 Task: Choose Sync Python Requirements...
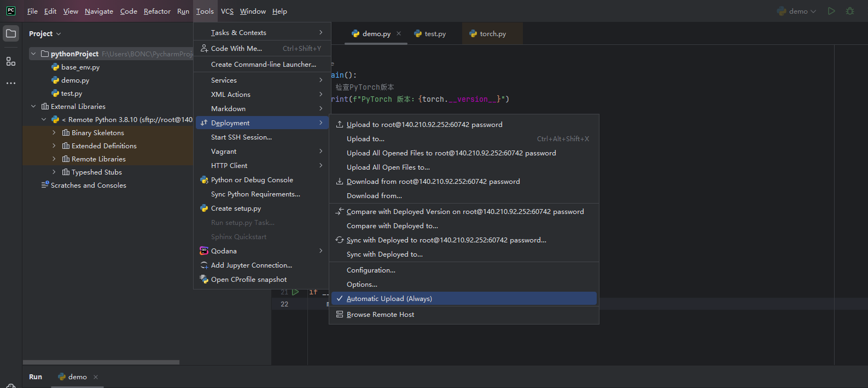(x=262, y=194)
